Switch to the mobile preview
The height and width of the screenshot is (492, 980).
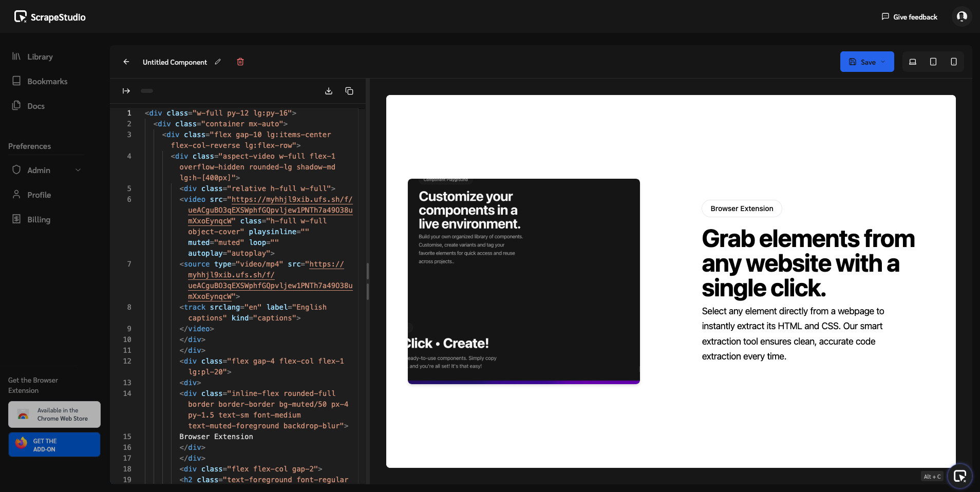coord(954,62)
